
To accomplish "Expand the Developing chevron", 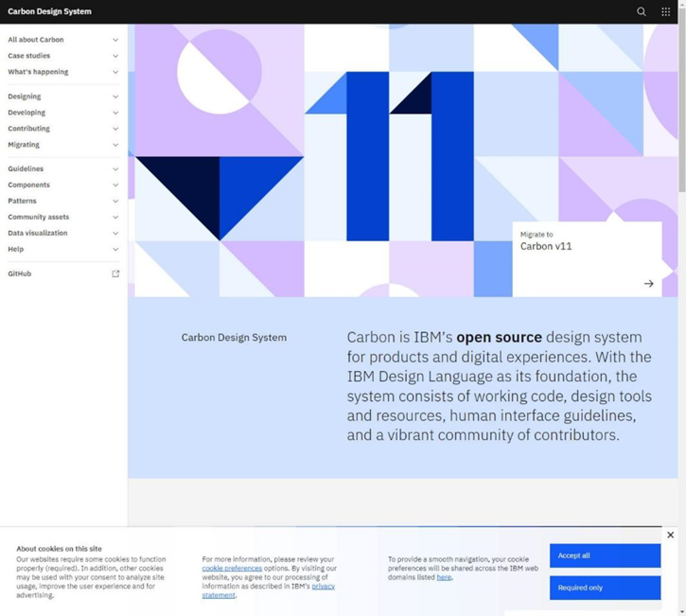I will tap(115, 113).
